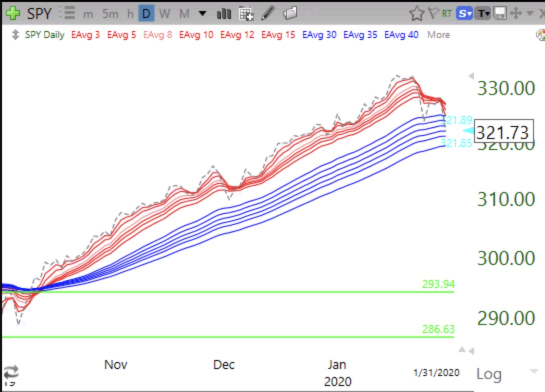Toggle the RT real-time indicator
This screenshot has height=392, width=545.
446,13
